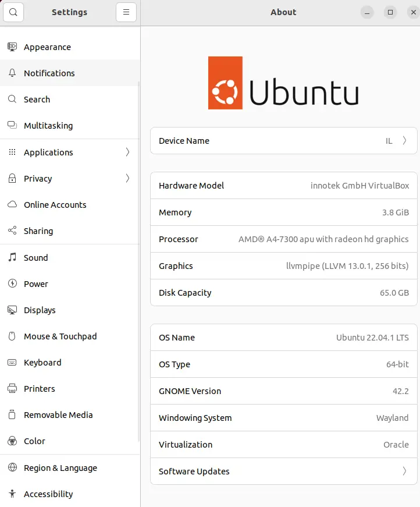The image size is (420, 507).
Task: Select Multitasking in the sidebar
Action: 70,125
